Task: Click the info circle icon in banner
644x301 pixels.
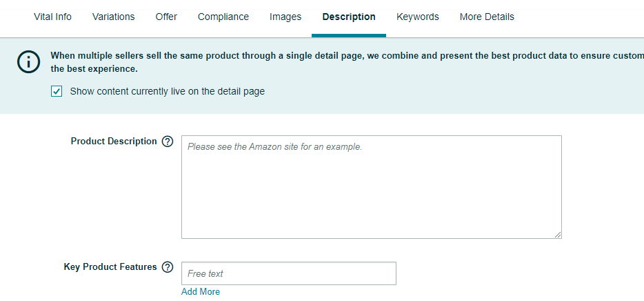Action: pyautogui.click(x=28, y=62)
